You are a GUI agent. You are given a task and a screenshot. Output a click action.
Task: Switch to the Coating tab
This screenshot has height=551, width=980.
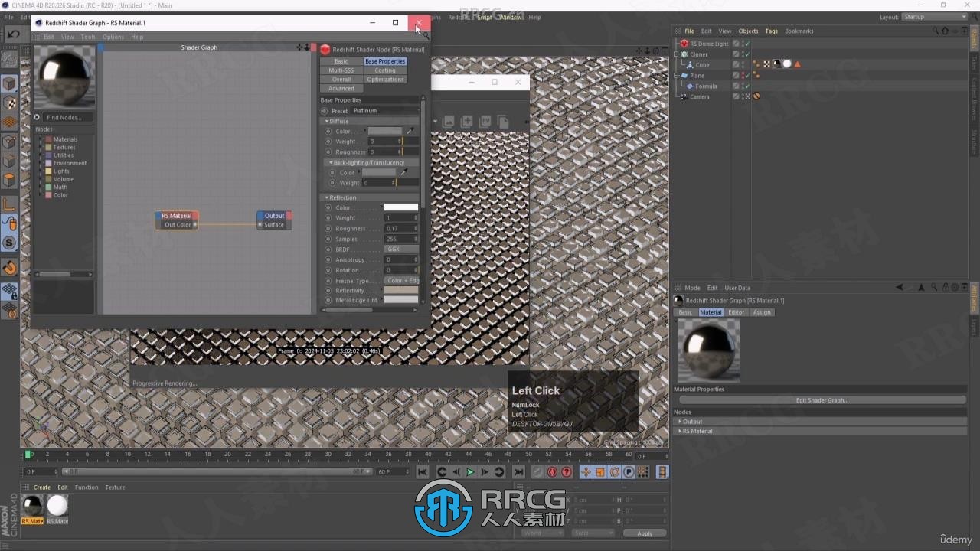(385, 70)
